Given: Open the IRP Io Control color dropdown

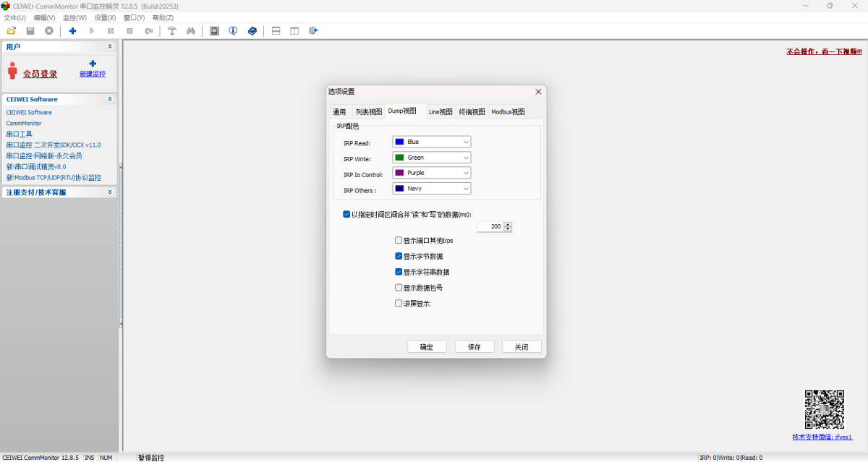Looking at the screenshot, I should coord(432,173).
